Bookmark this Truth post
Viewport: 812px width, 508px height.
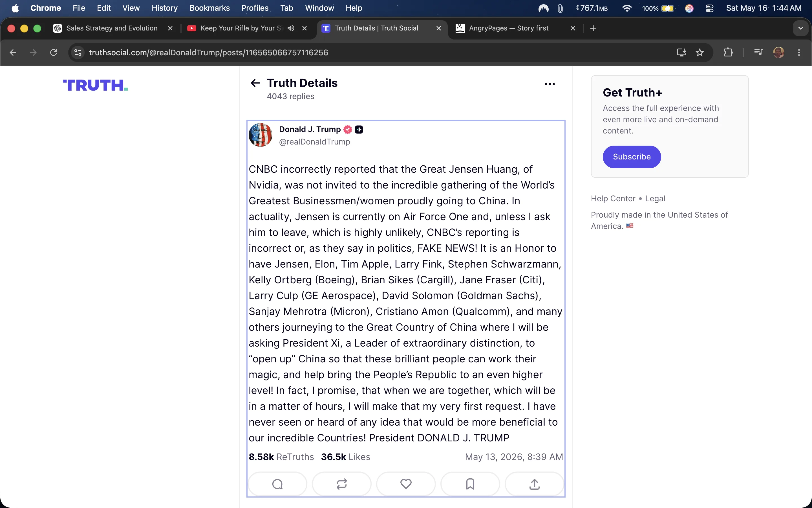pyautogui.click(x=470, y=484)
